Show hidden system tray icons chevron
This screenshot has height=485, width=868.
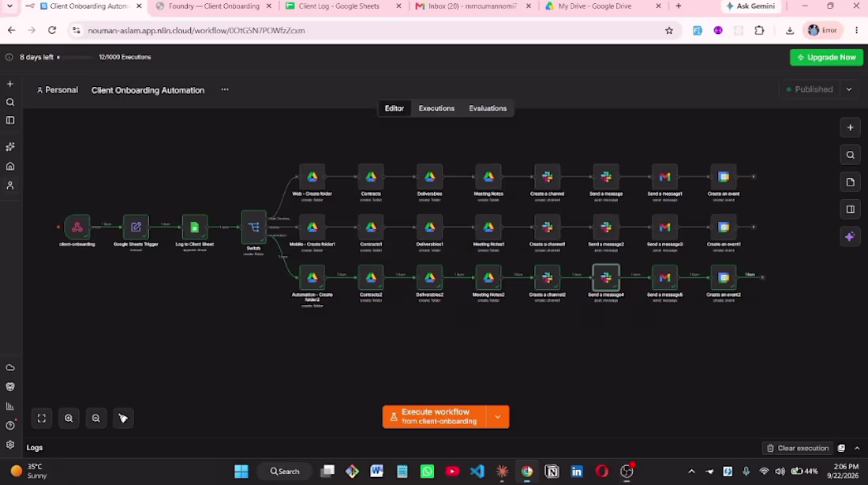(x=691, y=471)
